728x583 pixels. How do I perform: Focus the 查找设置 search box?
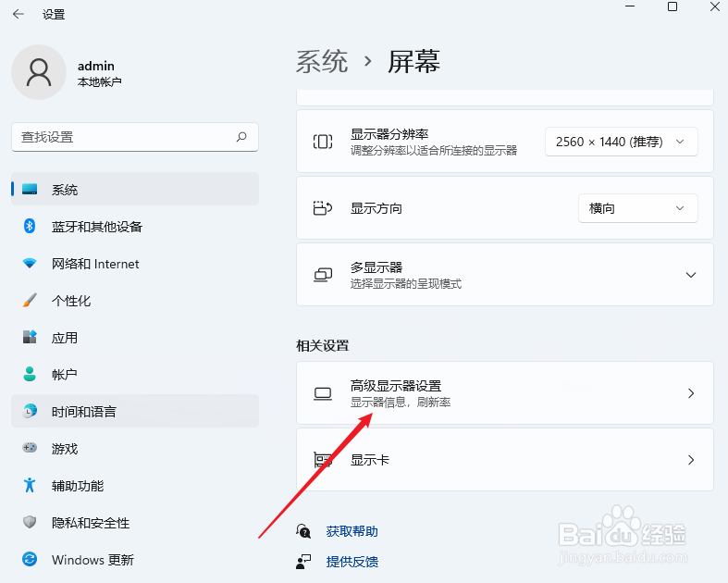click(135, 137)
